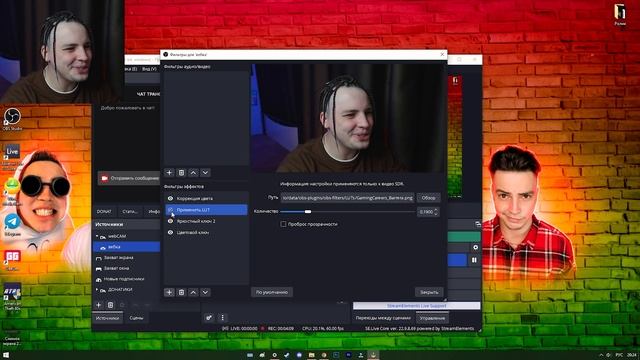Select Захват окна source

(x=127, y=268)
